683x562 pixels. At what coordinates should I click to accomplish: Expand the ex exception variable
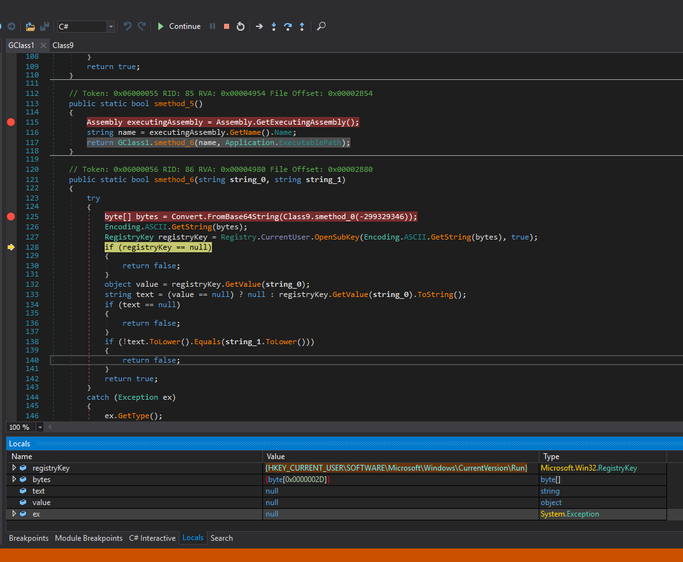pos(13,514)
